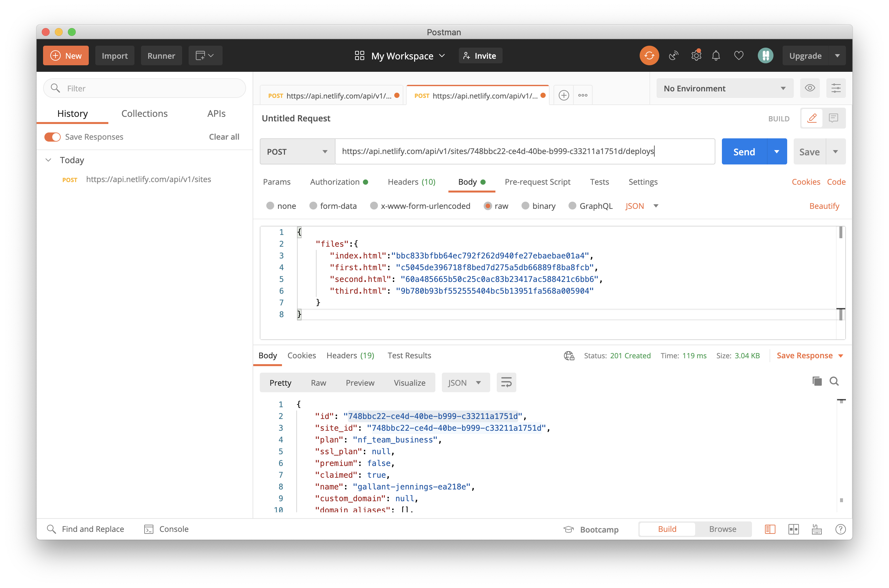The height and width of the screenshot is (588, 889).
Task: Collapse the Today history group
Action: pos(48,160)
